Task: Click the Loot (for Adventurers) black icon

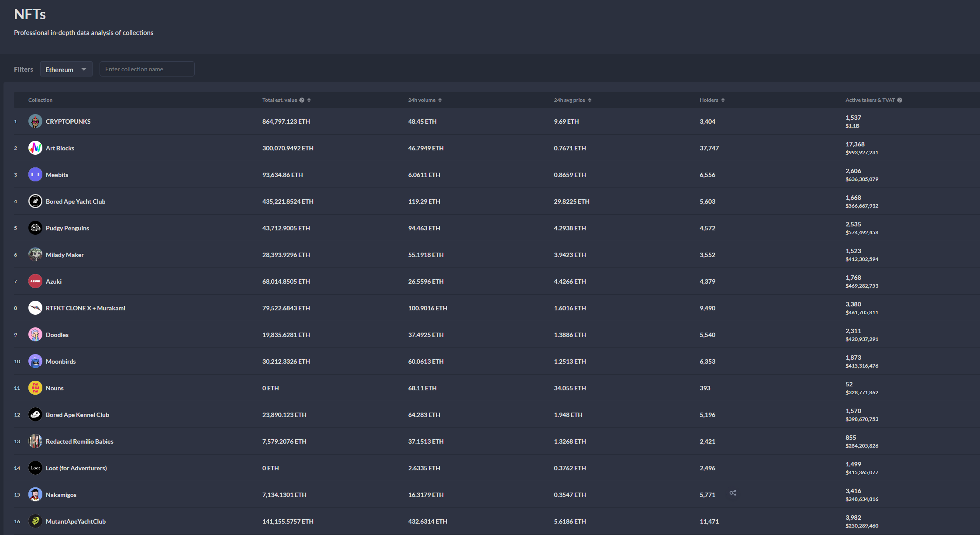Action: coord(35,468)
